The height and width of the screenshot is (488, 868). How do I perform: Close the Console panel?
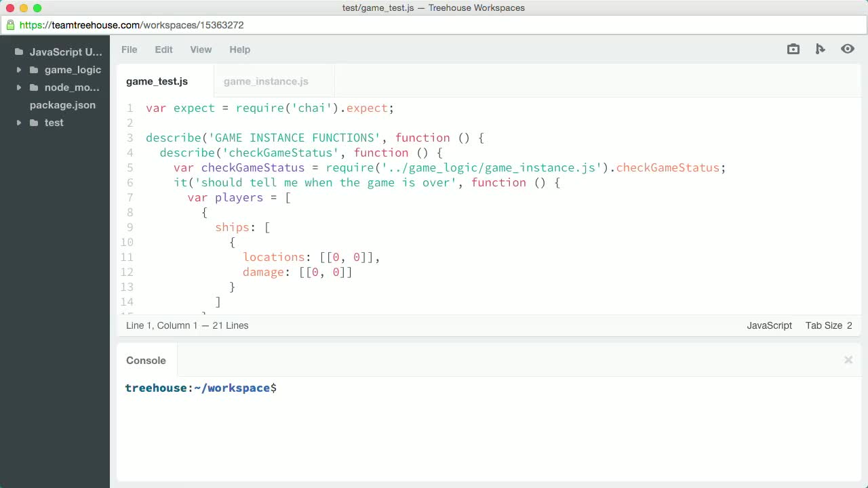tap(848, 360)
